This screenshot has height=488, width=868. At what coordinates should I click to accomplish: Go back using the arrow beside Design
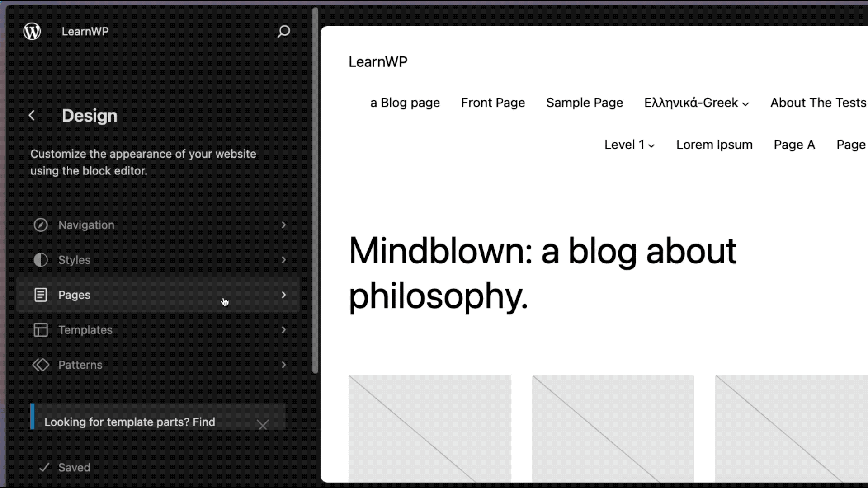(32, 116)
